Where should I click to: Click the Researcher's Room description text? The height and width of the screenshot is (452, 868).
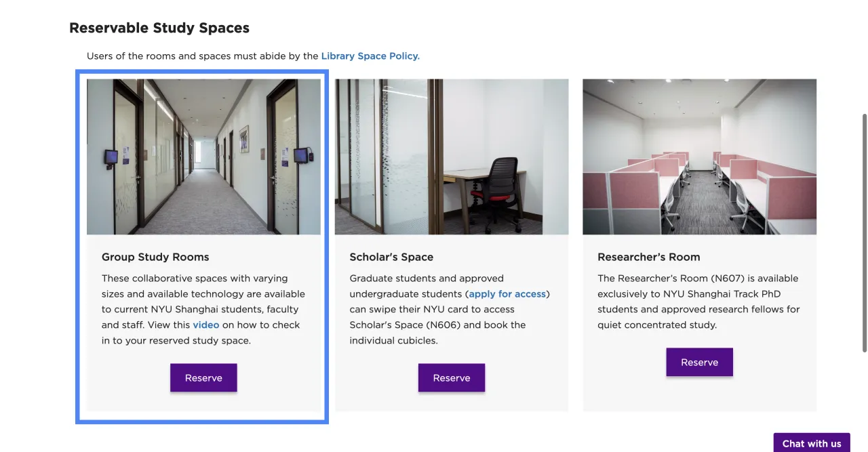pos(698,302)
